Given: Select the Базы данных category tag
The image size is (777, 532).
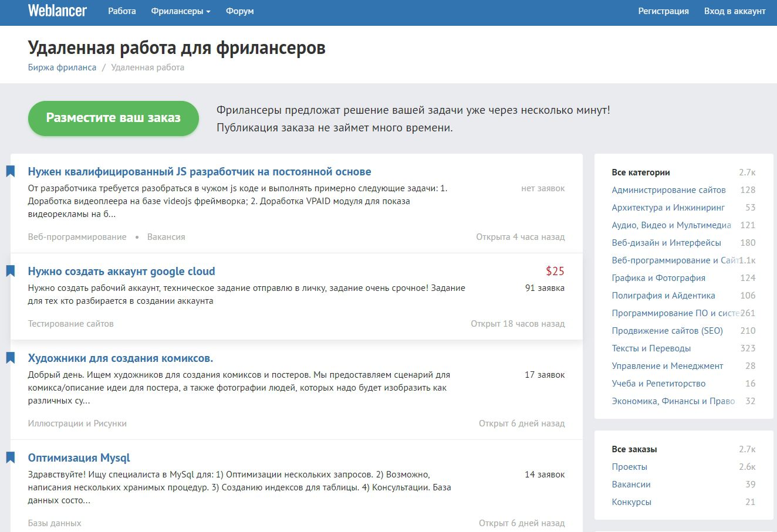Looking at the screenshot, I should coord(55,523).
